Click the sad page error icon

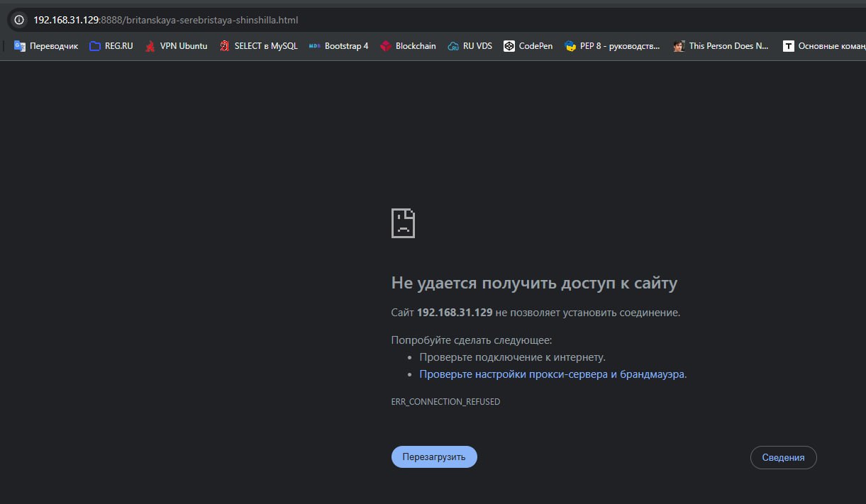(403, 223)
